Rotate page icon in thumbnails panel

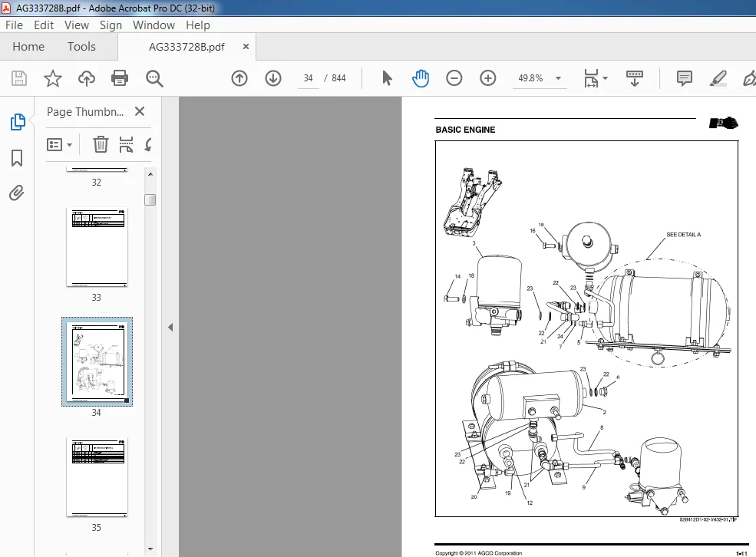(148, 144)
